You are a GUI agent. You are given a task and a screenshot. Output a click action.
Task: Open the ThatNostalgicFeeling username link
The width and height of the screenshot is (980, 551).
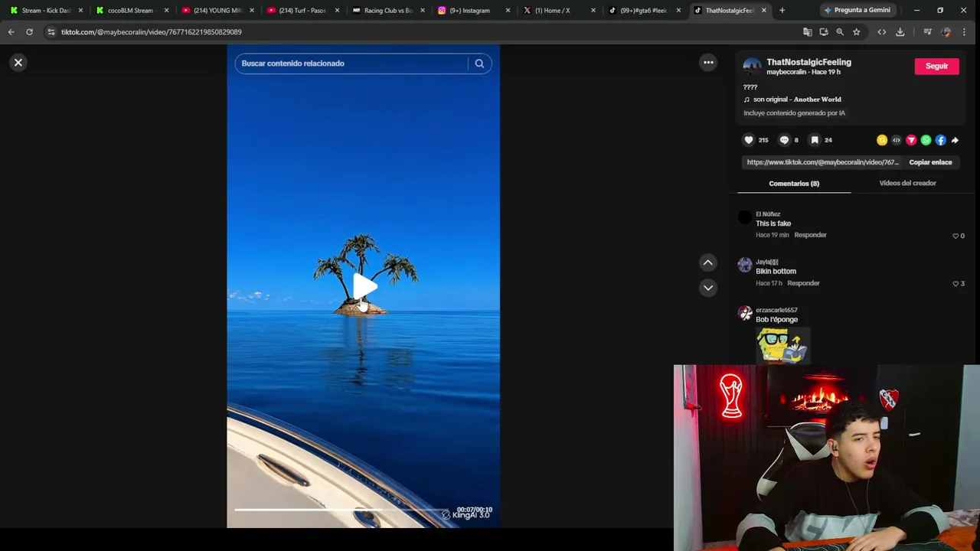808,62
